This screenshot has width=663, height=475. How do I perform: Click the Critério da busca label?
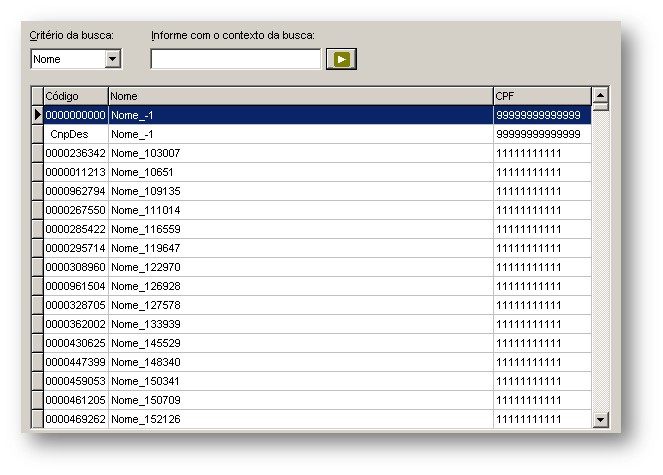point(71,36)
